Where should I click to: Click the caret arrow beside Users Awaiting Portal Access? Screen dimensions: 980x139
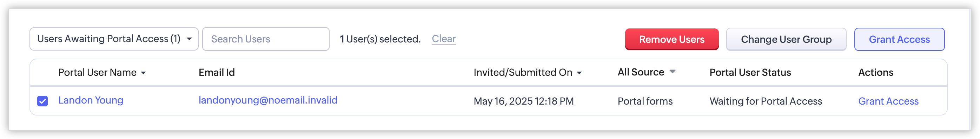[x=189, y=39]
